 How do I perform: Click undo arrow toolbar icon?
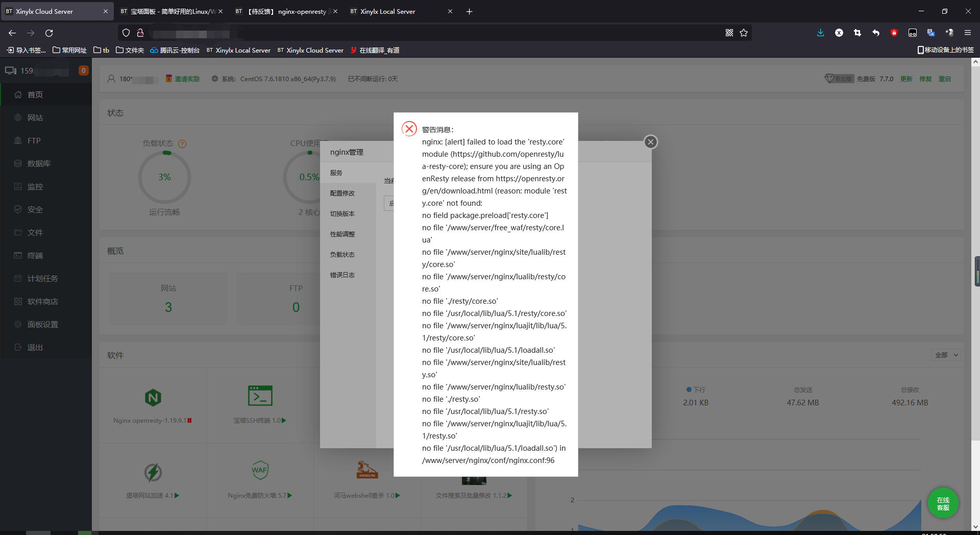(876, 33)
